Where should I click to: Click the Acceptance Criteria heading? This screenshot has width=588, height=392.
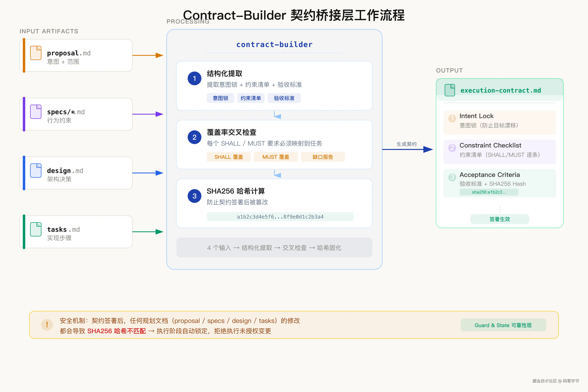(490, 174)
